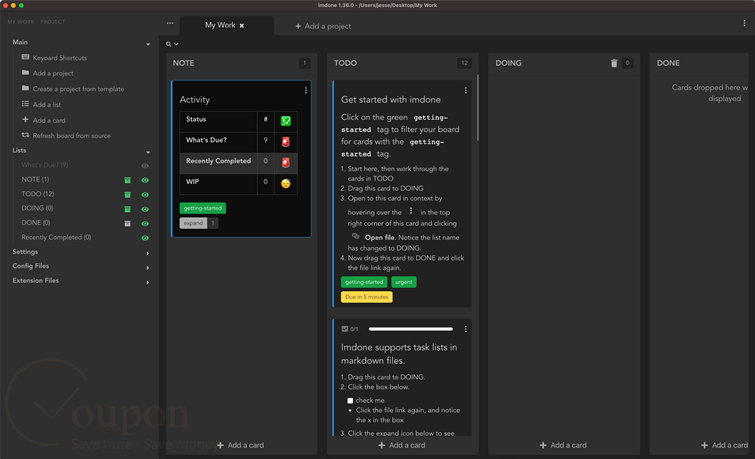
Task: Select NOTE (1) in Lists
Action: (35, 179)
